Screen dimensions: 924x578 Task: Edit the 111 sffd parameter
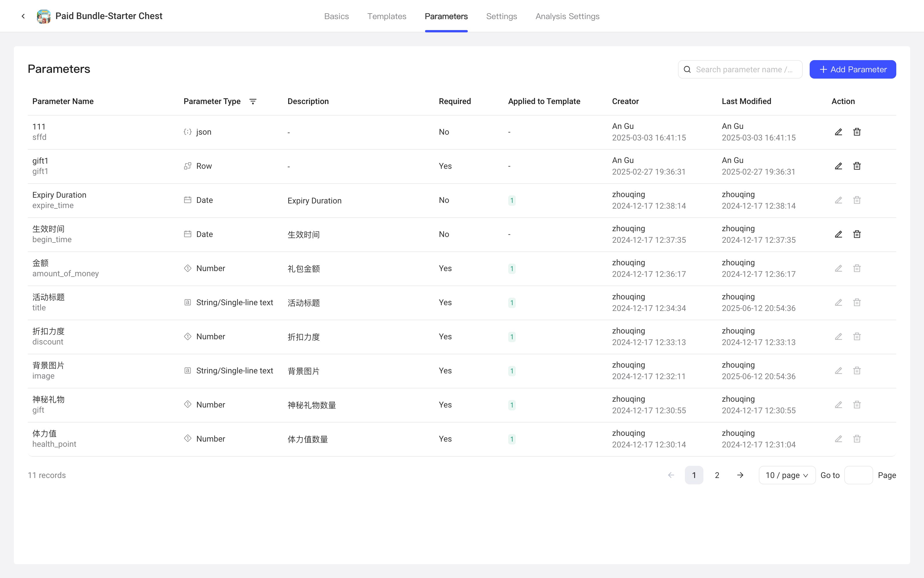coord(839,132)
